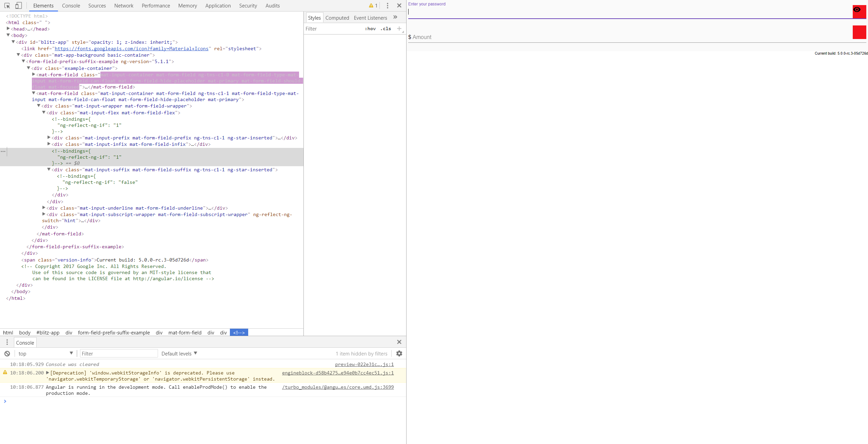
Task: Reveal the password with the eye toggle
Action: click(858, 10)
